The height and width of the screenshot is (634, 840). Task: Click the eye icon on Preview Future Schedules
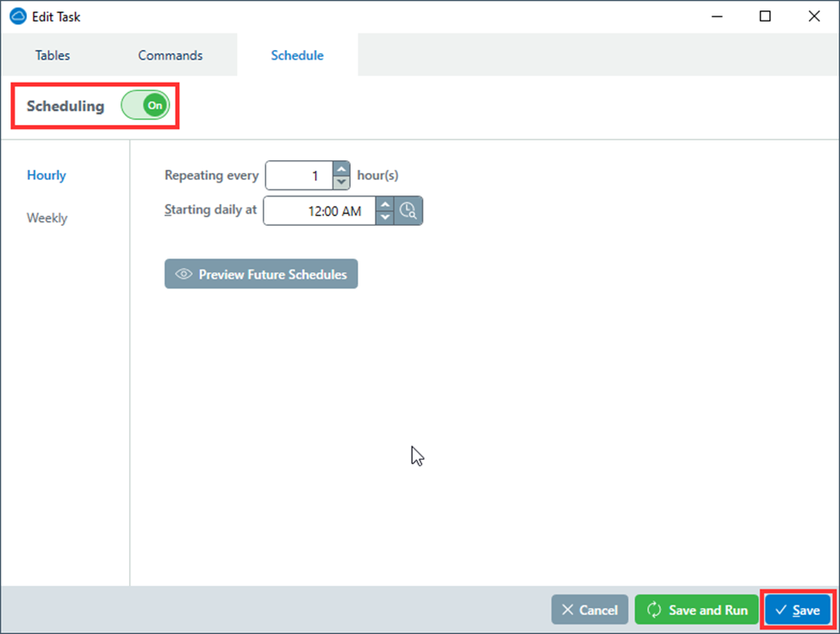(184, 274)
